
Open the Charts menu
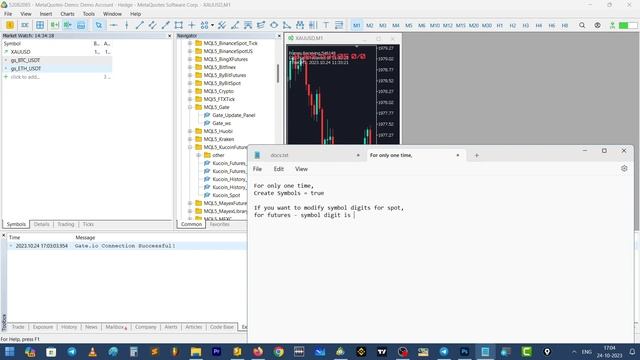[67, 14]
